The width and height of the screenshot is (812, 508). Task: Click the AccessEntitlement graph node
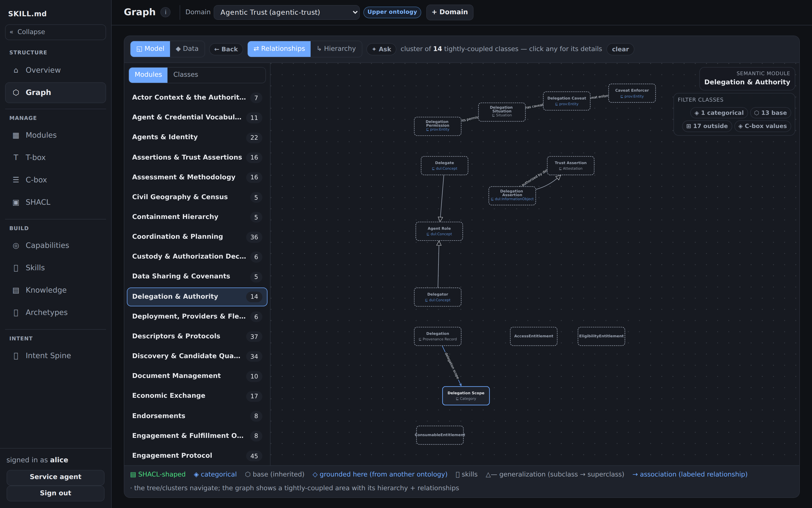coord(533,336)
